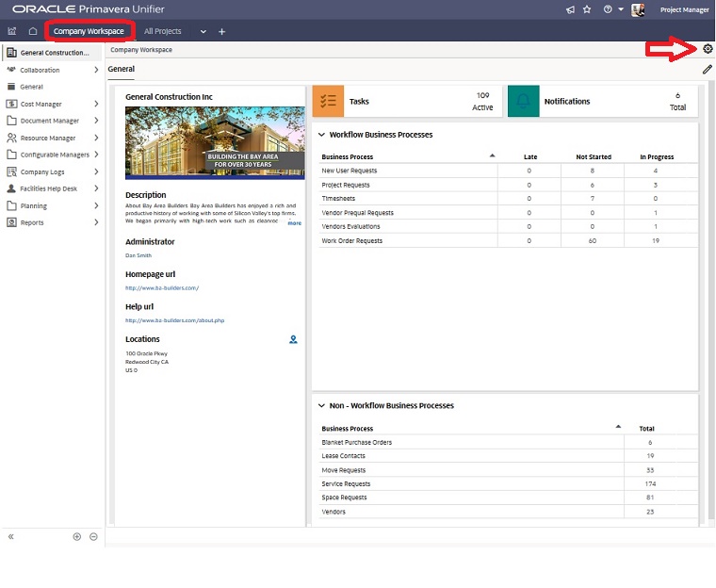Click the company banner image

coord(215,143)
